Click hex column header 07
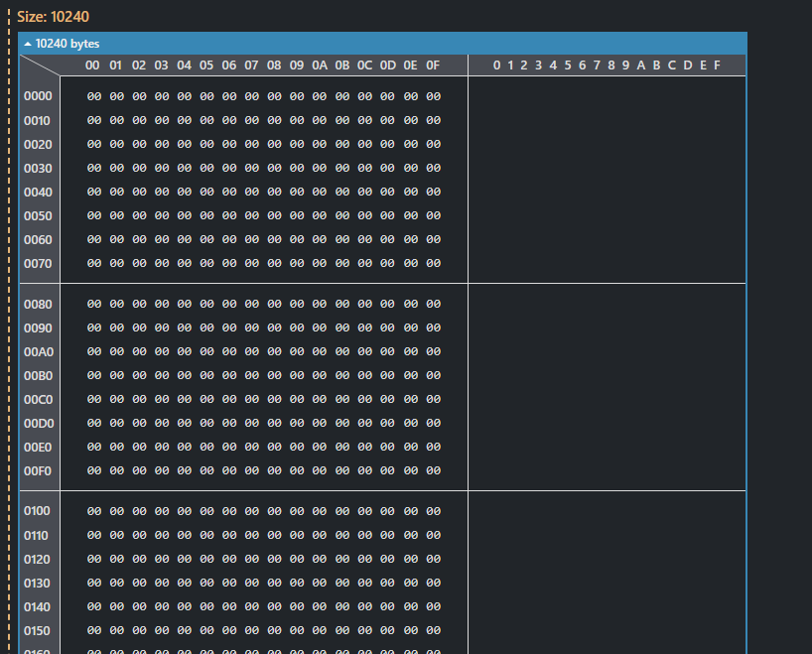Viewport: 812px width, 654px height. pos(251,65)
